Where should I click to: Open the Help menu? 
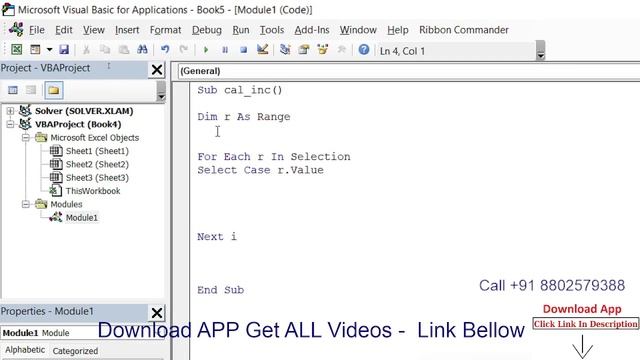tap(398, 30)
